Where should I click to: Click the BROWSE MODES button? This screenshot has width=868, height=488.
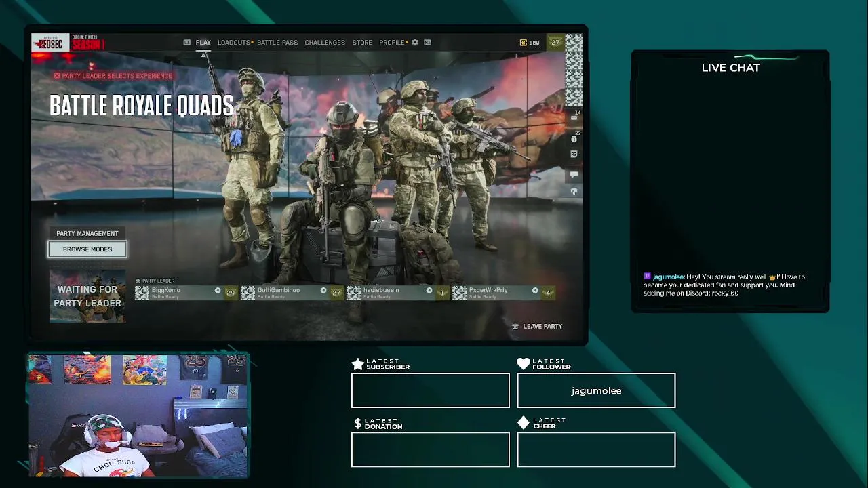coord(87,249)
